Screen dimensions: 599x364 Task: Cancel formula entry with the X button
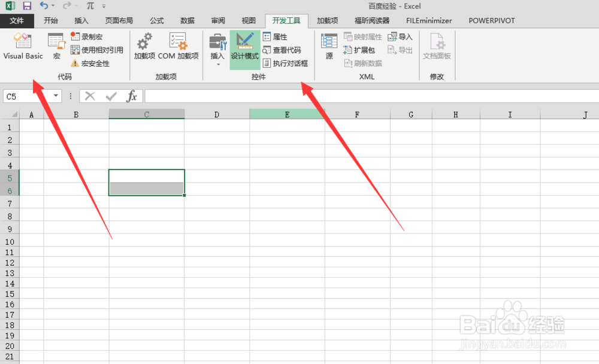[x=90, y=96]
